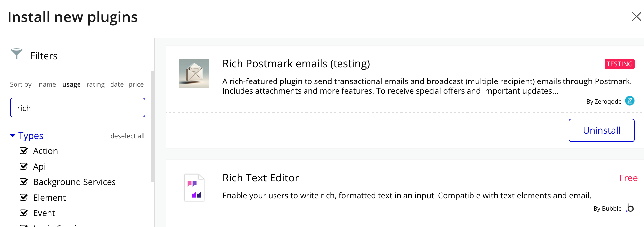Close the Install new plugins dialog

tap(636, 16)
